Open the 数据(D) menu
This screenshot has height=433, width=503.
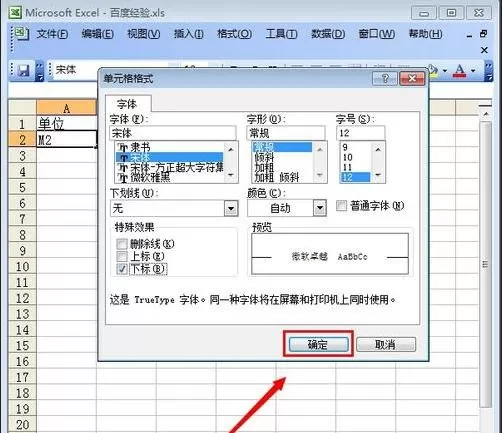[x=328, y=34]
